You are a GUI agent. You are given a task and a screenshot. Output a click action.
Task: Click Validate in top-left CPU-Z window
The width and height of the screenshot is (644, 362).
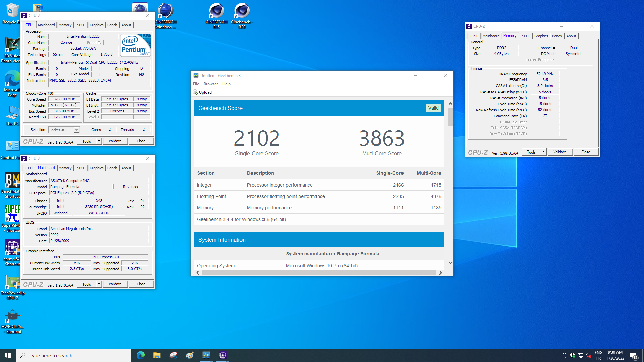[x=115, y=141]
